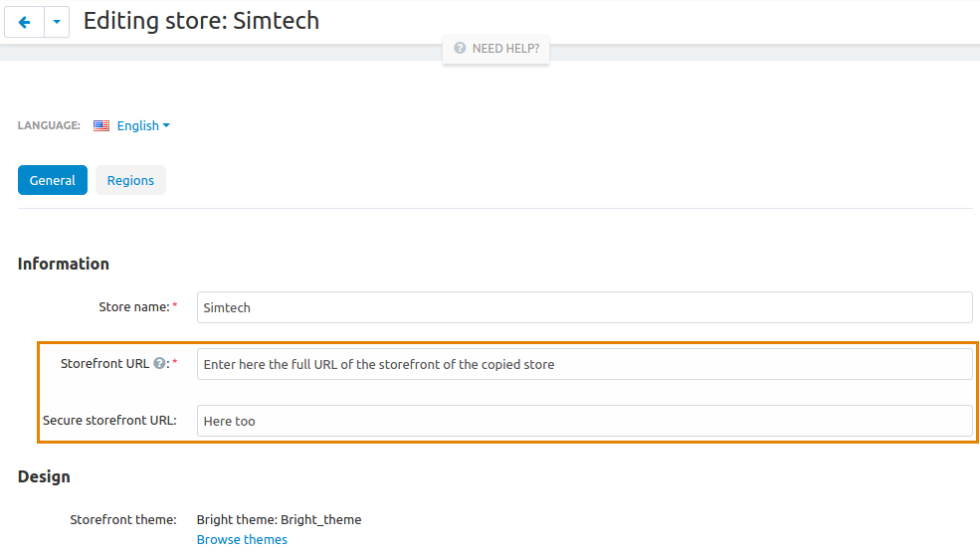Focus the Storefront URL input field
Viewport: 980px width, 552px height.
click(x=584, y=364)
